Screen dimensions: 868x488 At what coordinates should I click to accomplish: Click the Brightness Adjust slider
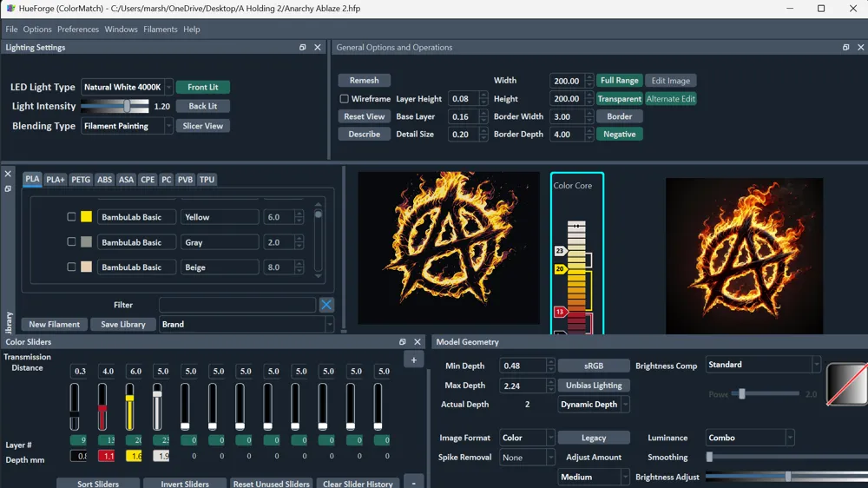(786, 477)
